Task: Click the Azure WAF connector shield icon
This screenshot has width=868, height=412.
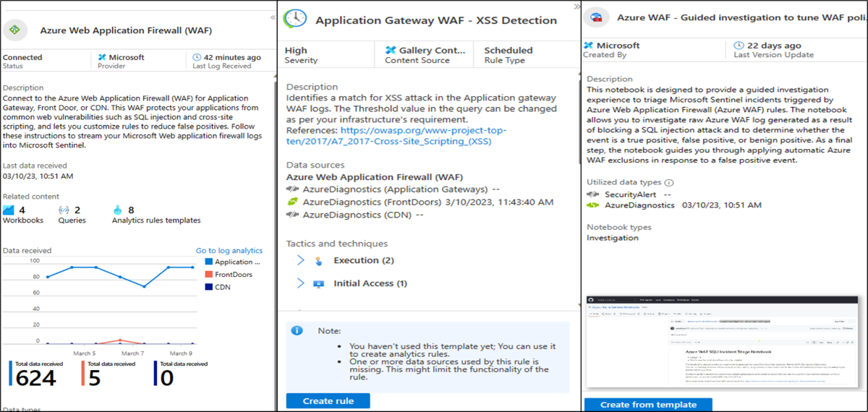Action: (15, 29)
